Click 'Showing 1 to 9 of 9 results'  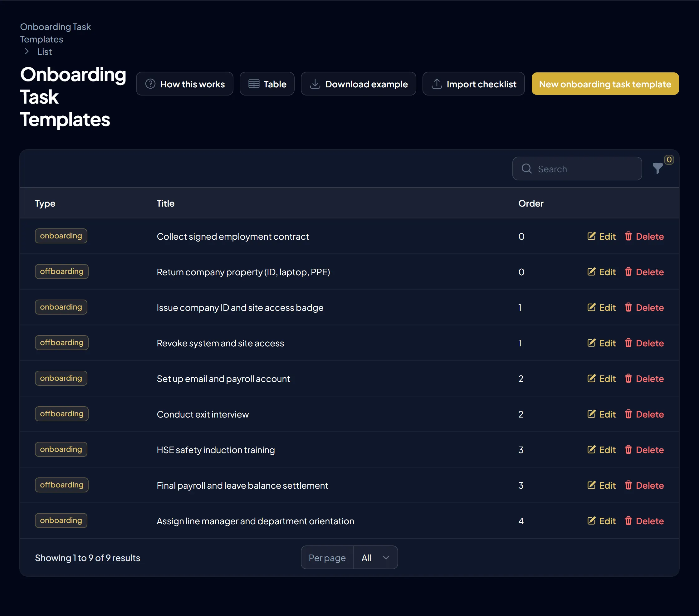88,558
